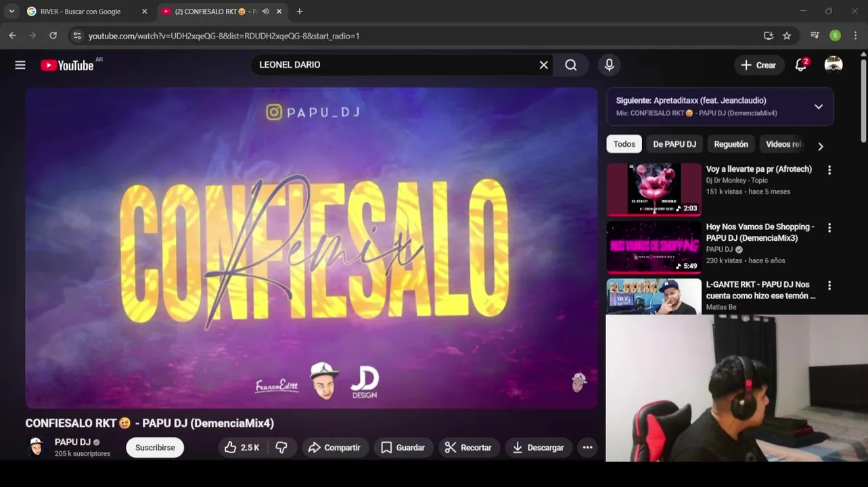
Task: Click the Descargar button
Action: pyautogui.click(x=539, y=448)
